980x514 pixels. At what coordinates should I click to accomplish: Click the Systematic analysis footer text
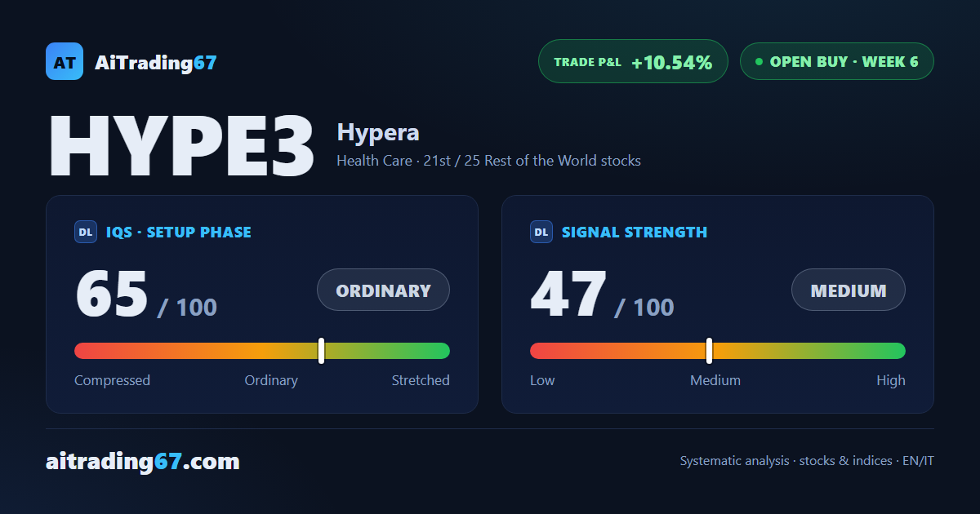(807, 461)
